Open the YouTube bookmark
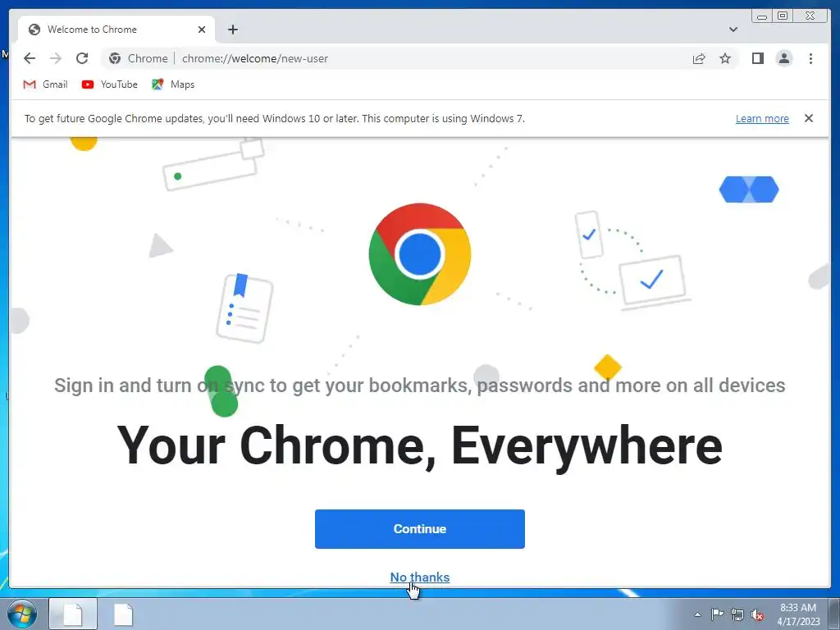 click(x=110, y=84)
